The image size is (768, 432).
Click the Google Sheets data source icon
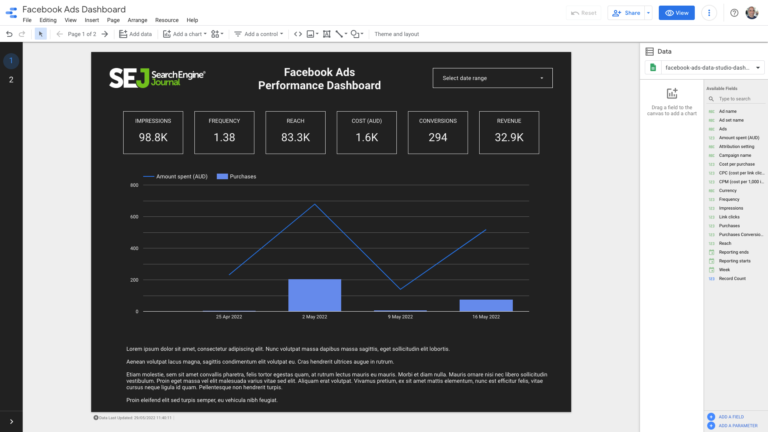pos(653,68)
